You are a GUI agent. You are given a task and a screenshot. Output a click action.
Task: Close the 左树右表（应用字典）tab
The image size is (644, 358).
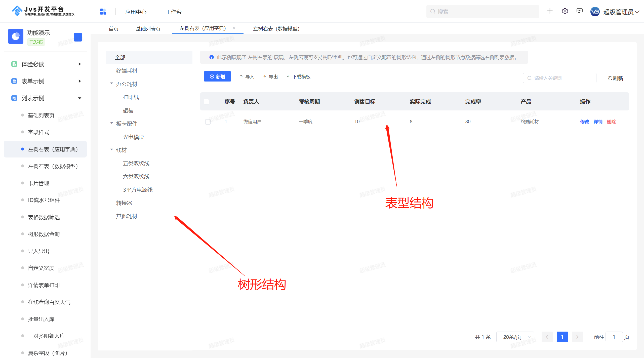click(x=234, y=28)
